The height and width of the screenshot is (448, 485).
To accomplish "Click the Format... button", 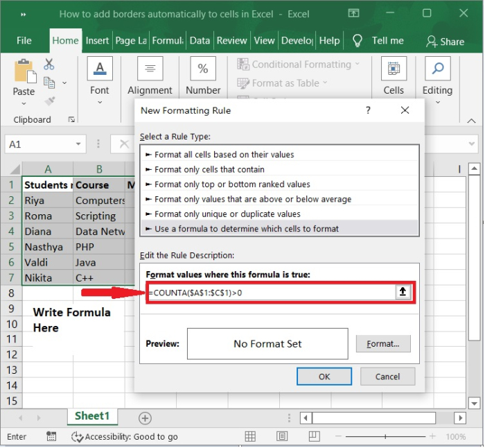I will click(x=383, y=344).
